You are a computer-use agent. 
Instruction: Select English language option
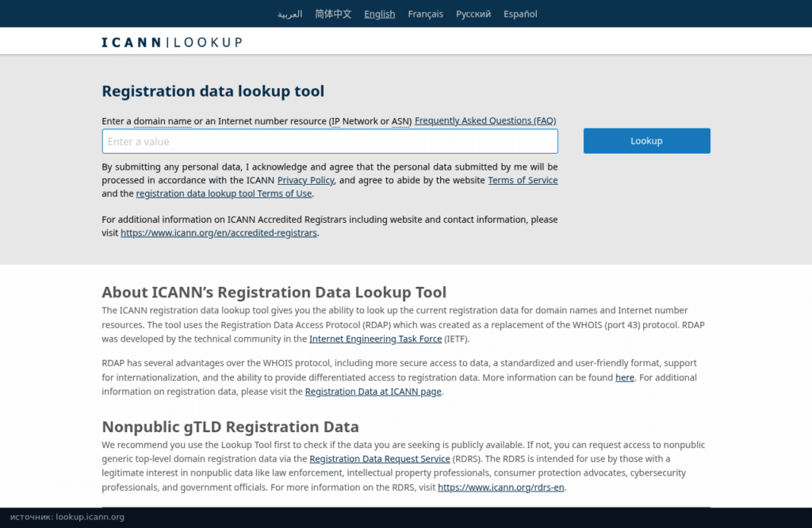[x=380, y=14]
